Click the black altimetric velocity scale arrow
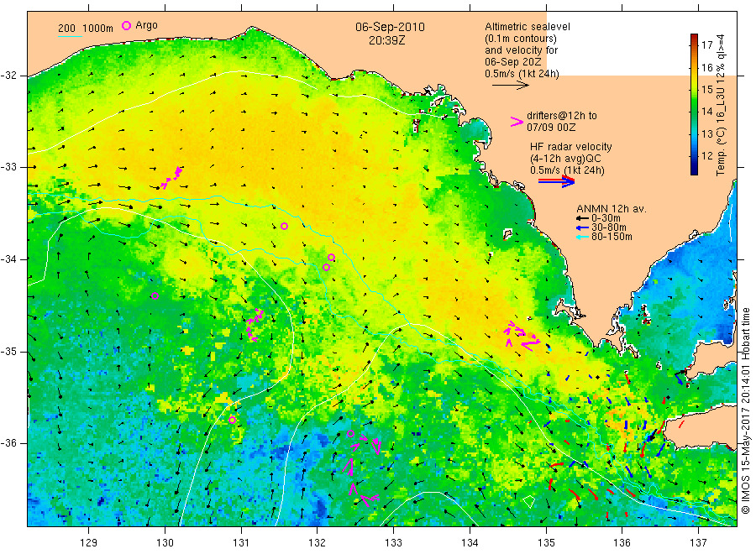The width and height of the screenshot is (756, 554). click(510, 86)
